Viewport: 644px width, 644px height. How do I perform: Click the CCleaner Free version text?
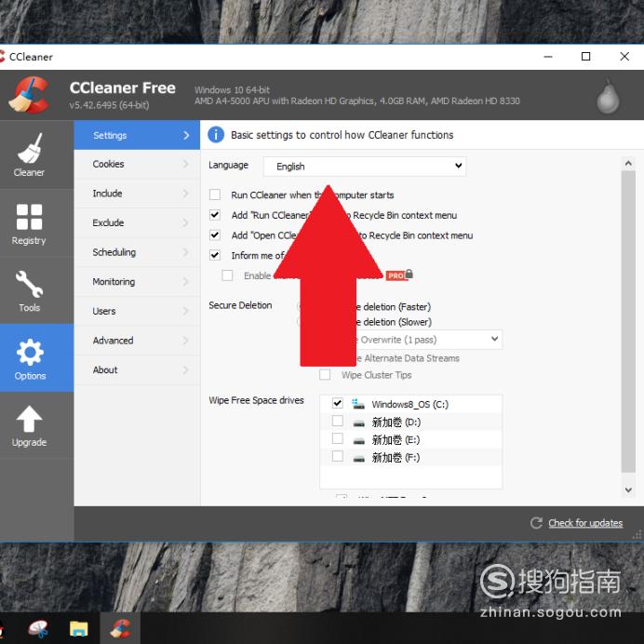click(x=109, y=105)
